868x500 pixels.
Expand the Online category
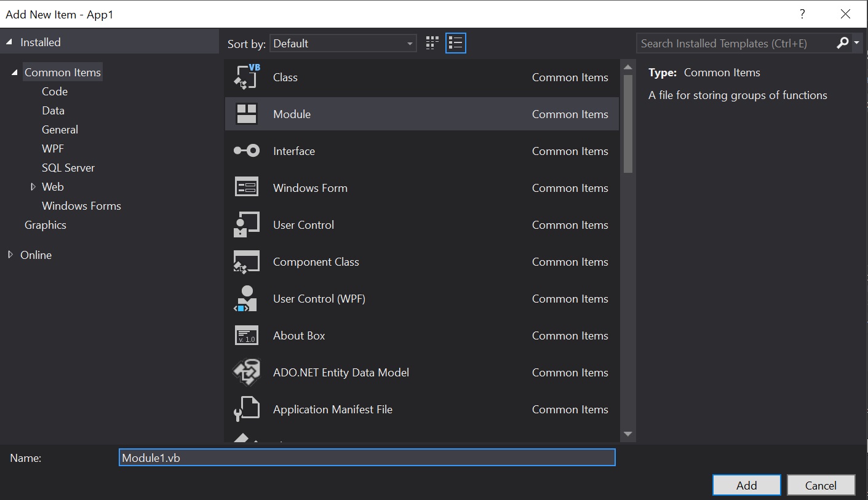pos(10,255)
